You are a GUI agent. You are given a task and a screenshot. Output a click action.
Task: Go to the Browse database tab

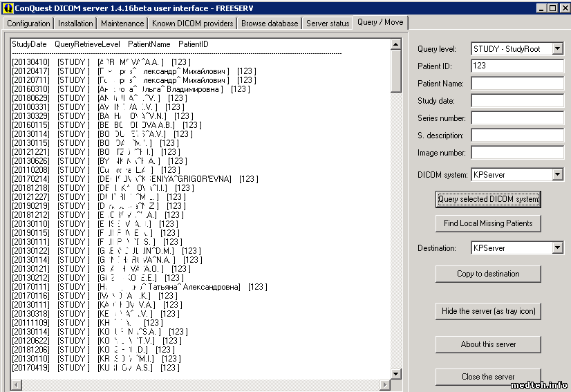click(270, 23)
